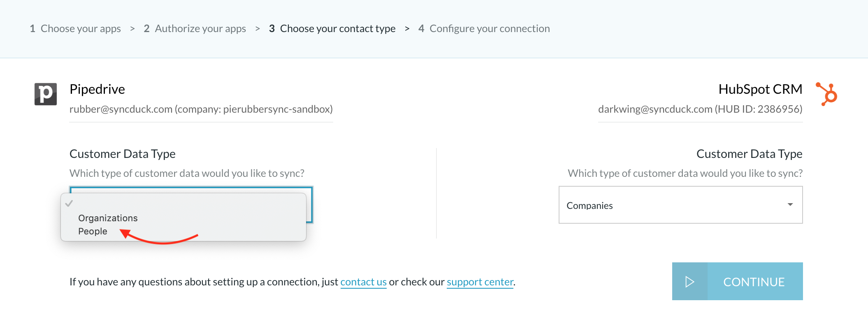Click the Pipedrive logo icon
The height and width of the screenshot is (315, 868).
point(45,94)
